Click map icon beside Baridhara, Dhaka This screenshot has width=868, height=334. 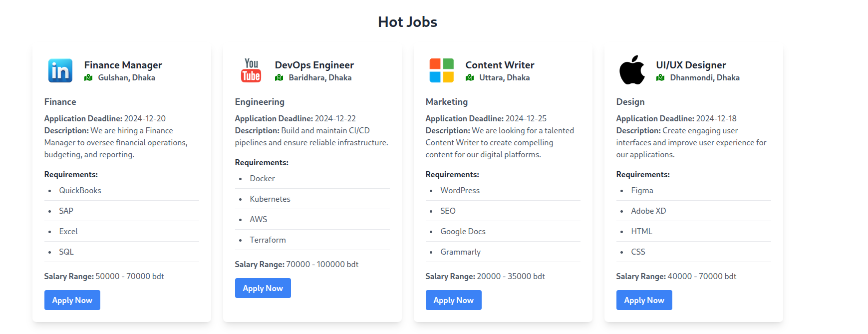coord(279,78)
